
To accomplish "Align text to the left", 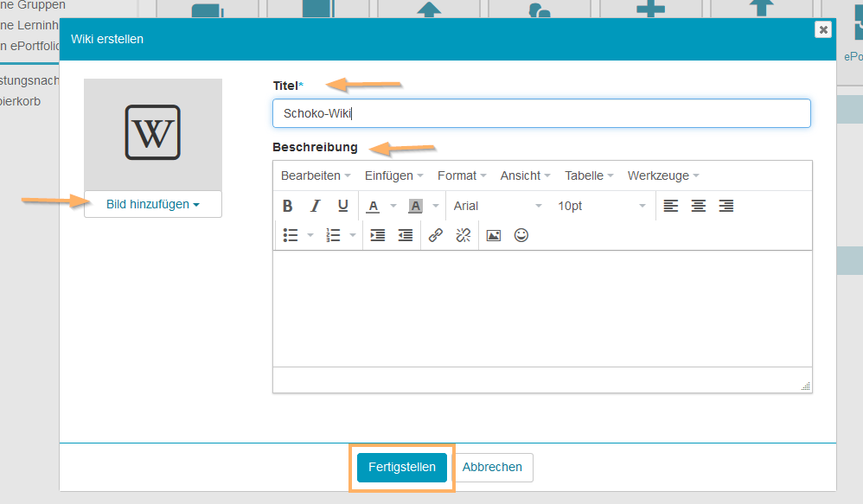I will click(x=671, y=206).
